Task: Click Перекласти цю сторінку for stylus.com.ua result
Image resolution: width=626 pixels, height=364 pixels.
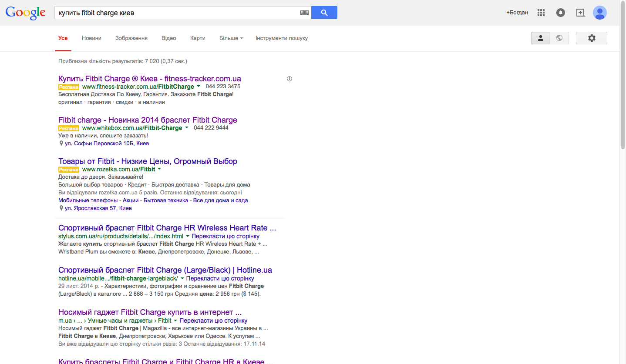Action: coord(225,236)
